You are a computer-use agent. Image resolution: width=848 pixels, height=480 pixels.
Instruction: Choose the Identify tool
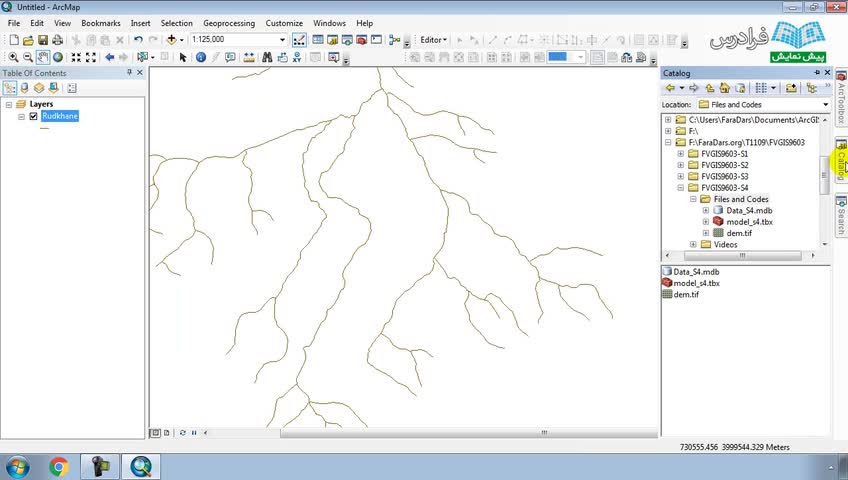click(x=200, y=57)
